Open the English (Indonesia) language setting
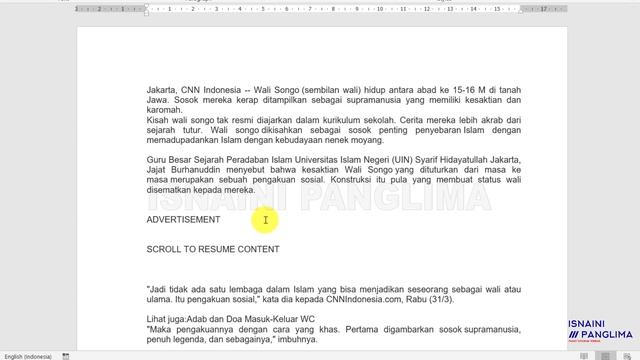Screen dimensions: 640x360 pos(28,356)
